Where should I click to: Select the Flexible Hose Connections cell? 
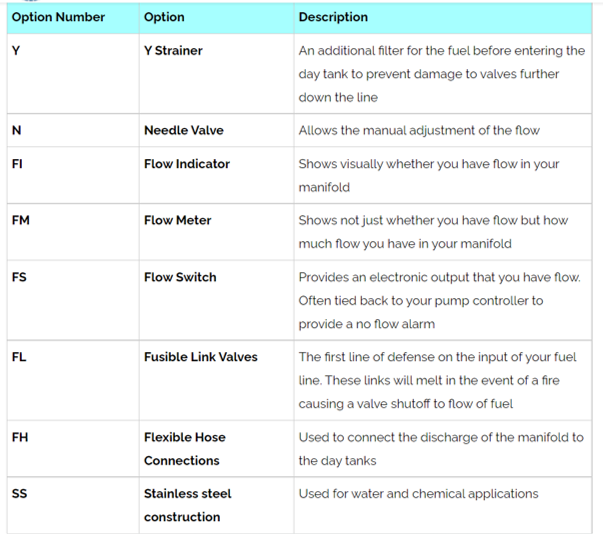point(185,449)
